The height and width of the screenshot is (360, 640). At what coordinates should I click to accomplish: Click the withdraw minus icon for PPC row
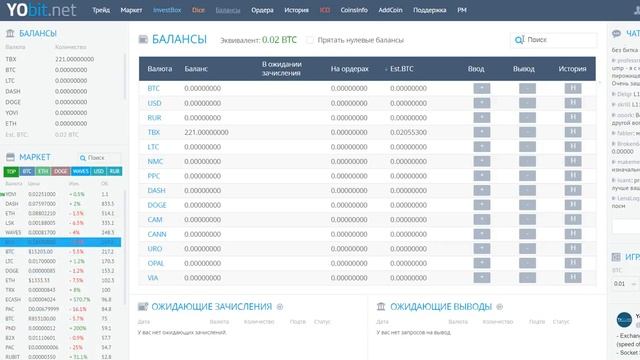(x=527, y=176)
